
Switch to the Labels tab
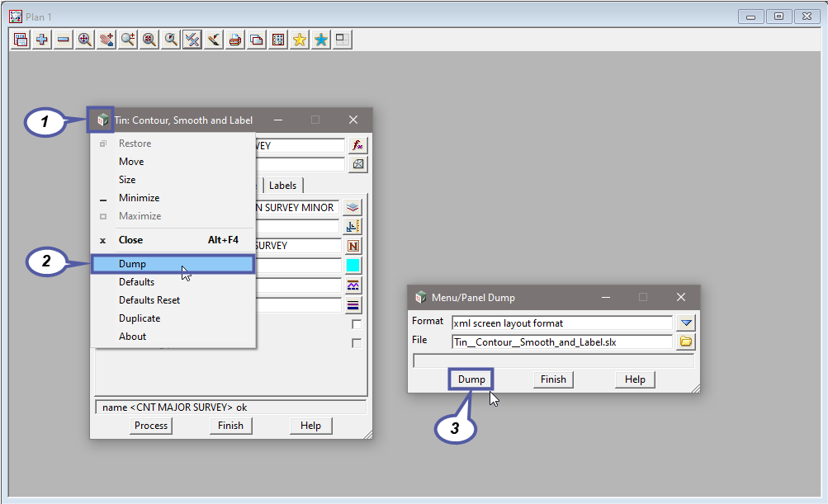click(283, 185)
